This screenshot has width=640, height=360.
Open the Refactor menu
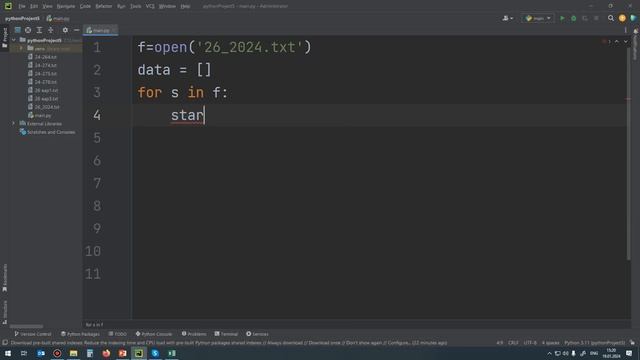[104, 6]
